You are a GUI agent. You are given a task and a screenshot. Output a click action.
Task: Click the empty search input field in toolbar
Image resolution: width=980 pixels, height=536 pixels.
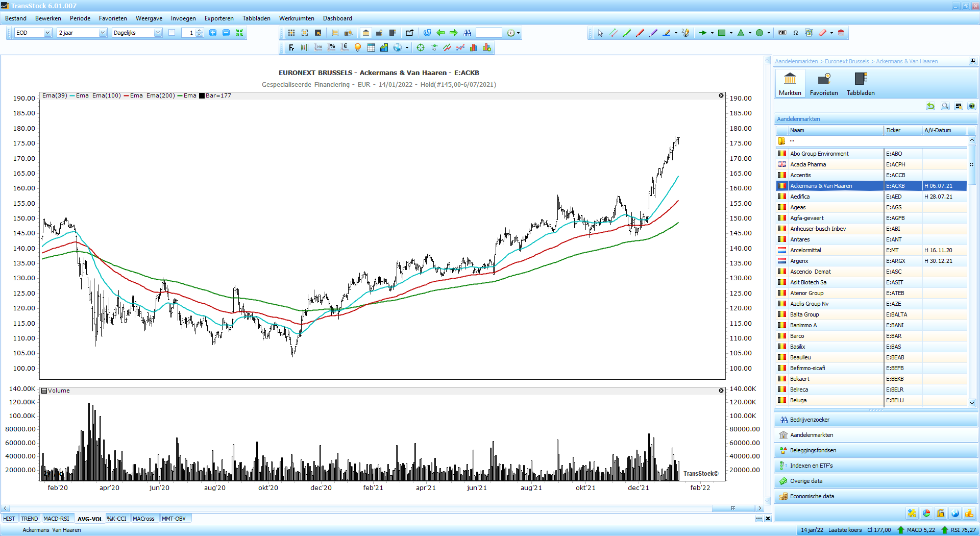[x=488, y=33]
